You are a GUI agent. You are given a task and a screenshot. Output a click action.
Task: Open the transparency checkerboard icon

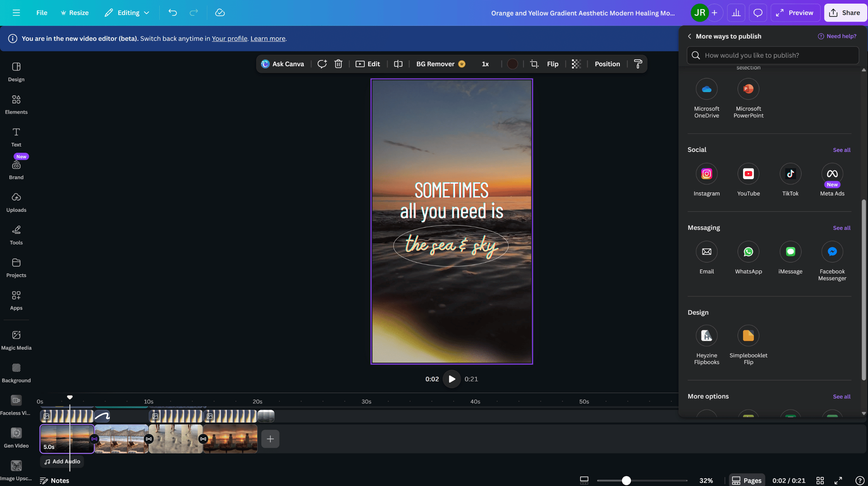576,64
